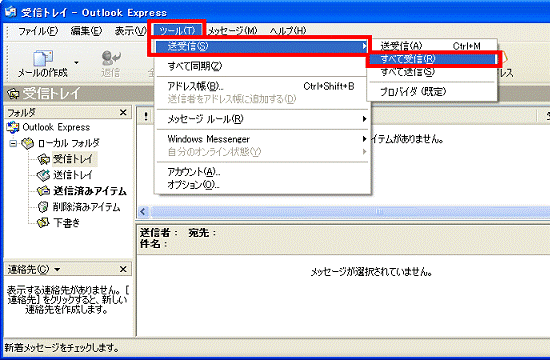Screen dimensions: 550x360
Task: Click the ローカル フォルダ folder icon
Action: coord(27,143)
